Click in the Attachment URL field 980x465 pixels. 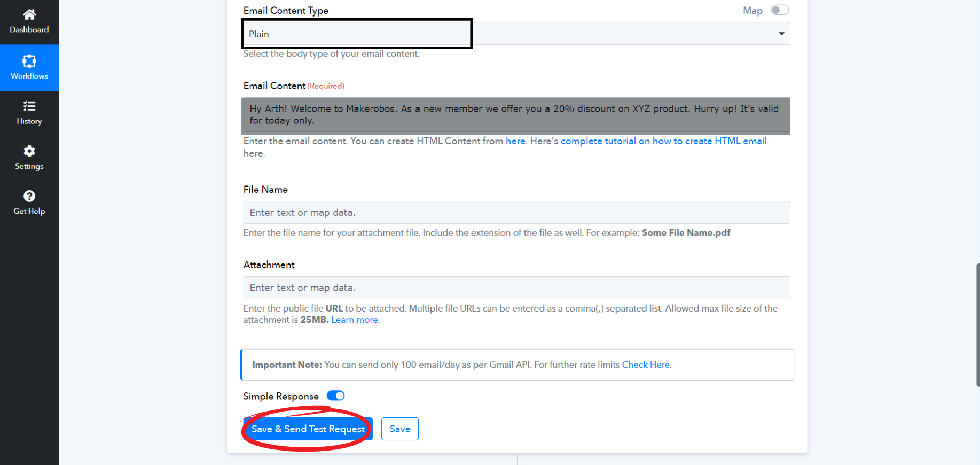point(516,288)
